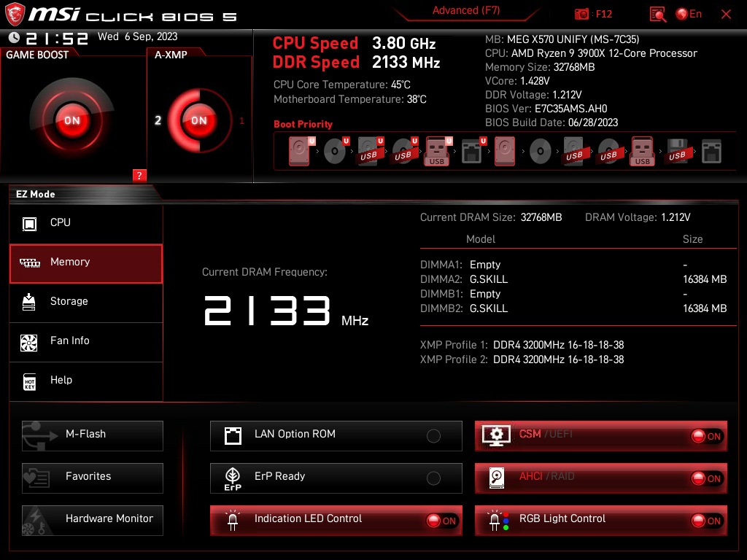Click the 21:52 clock time
Screen dimensions: 747x560
click(x=57, y=38)
